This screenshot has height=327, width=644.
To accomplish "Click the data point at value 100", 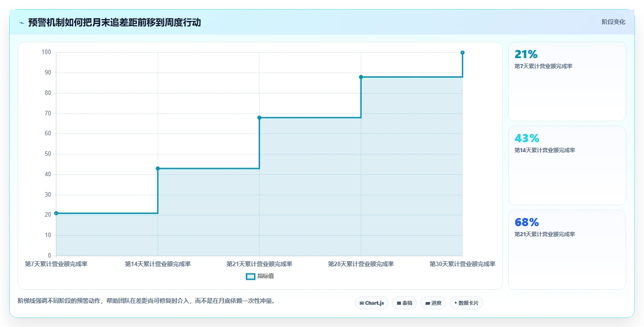I will point(463,53).
